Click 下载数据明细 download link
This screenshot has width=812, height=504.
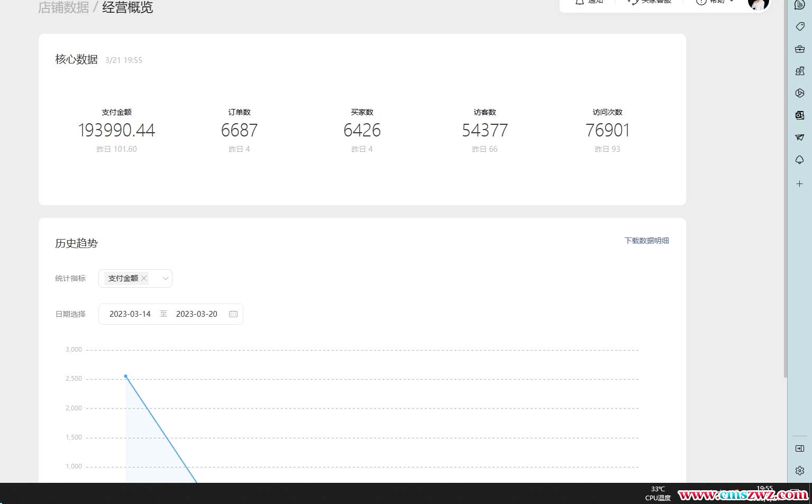pos(646,241)
